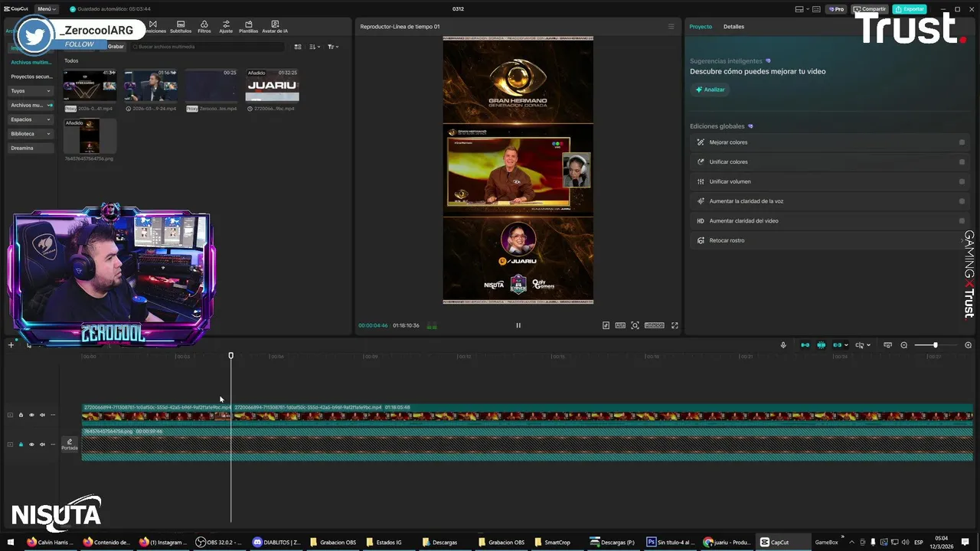Open the Subtítulos tool

[x=181, y=27]
